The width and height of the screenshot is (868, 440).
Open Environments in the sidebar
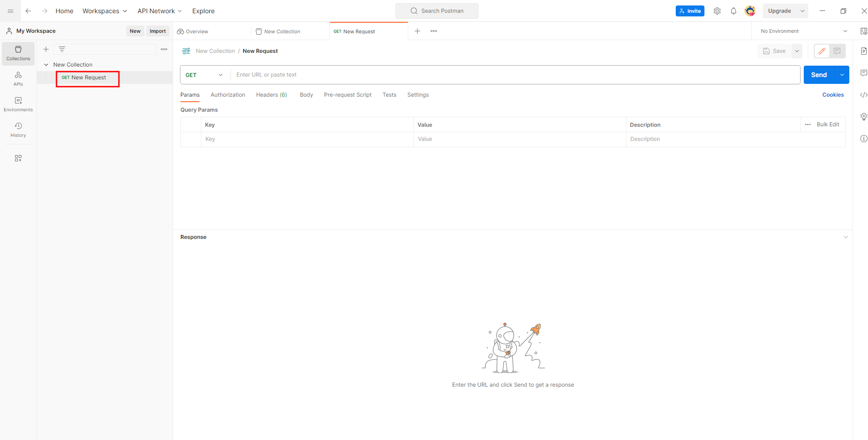click(18, 104)
